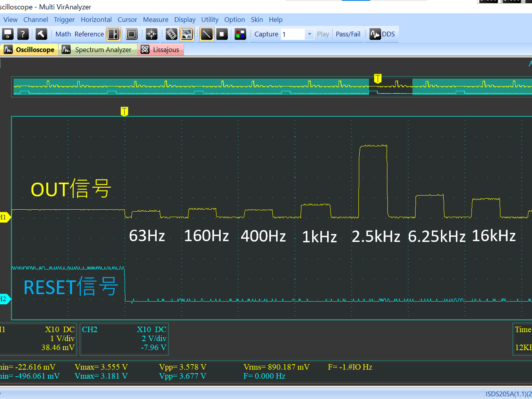Viewport: 532px width, 399px height.
Task: Click the Math button
Action: click(63, 34)
